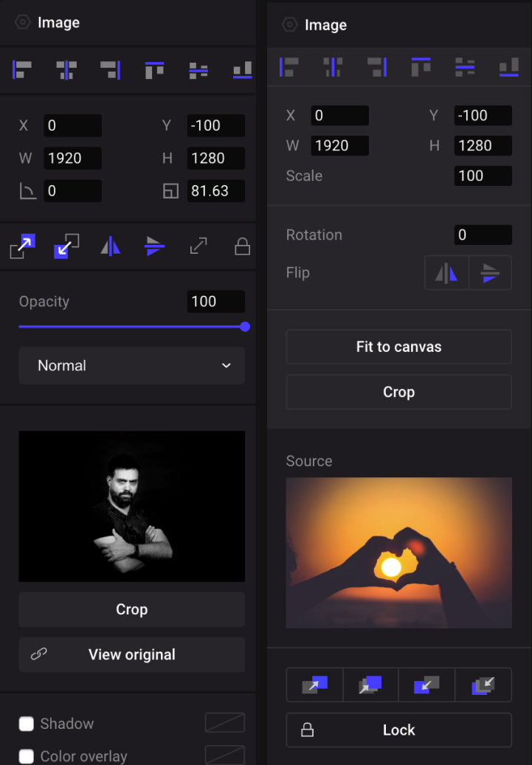Click send backward icon in Opacity panel

[66, 246]
